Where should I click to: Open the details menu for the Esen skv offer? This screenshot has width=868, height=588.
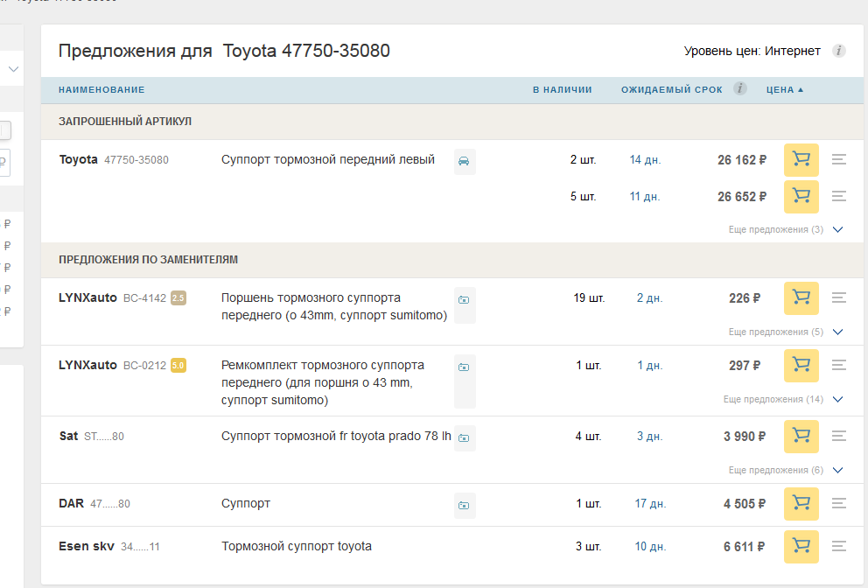tap(838, 547)
